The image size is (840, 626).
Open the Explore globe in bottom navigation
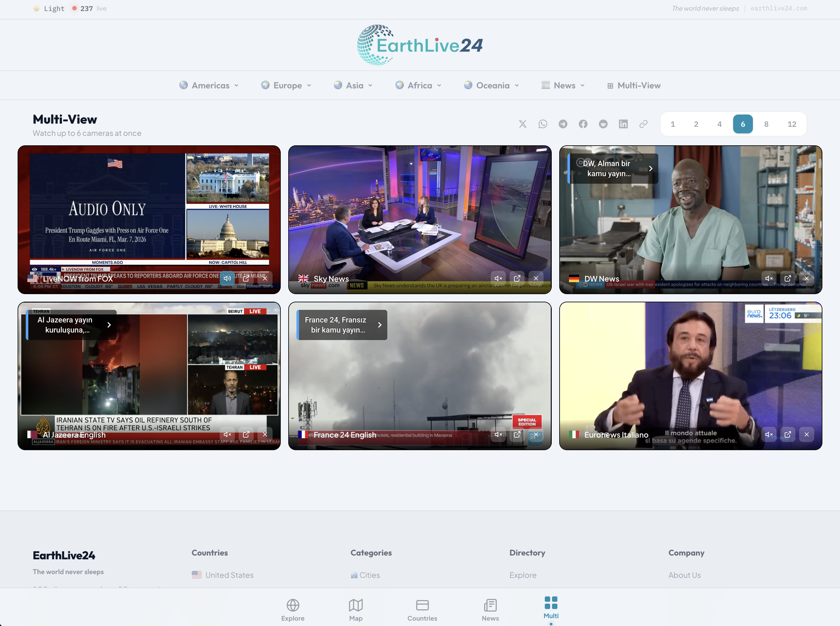(x=292, y=609)
